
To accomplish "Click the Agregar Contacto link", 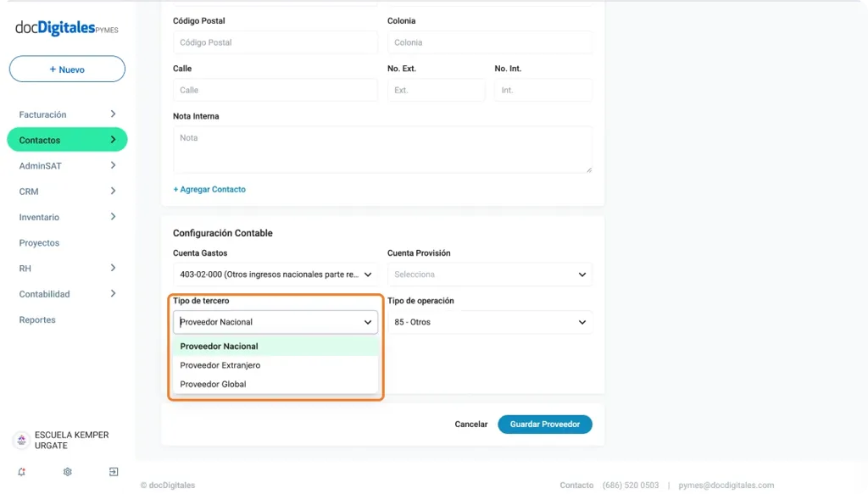I will tap(209, 190).
